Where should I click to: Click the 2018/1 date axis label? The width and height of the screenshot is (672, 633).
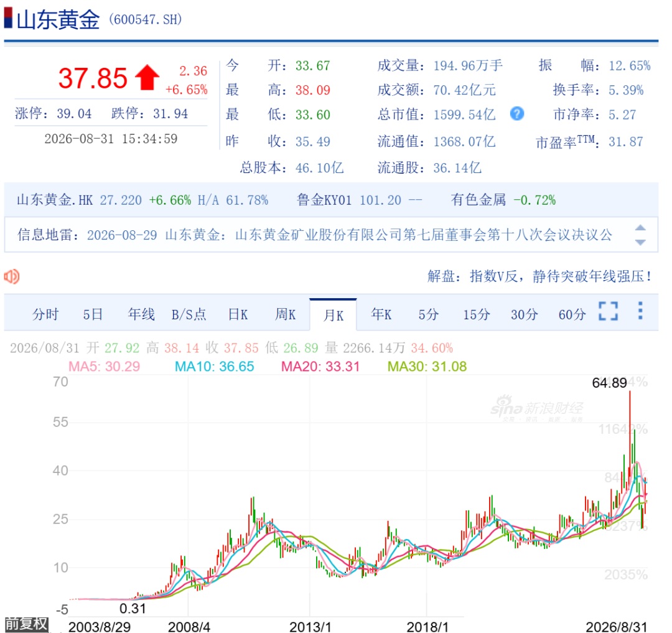tap(427, 627)
